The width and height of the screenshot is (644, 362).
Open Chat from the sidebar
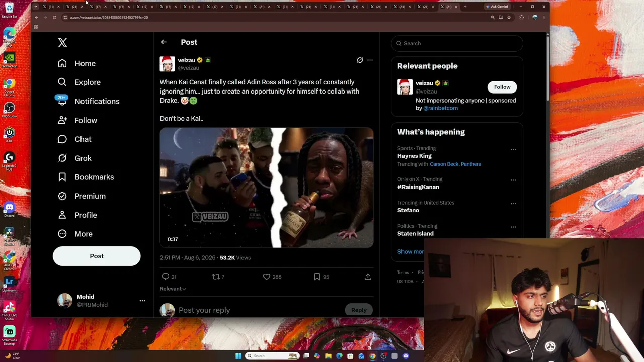[x=74, y=139]
